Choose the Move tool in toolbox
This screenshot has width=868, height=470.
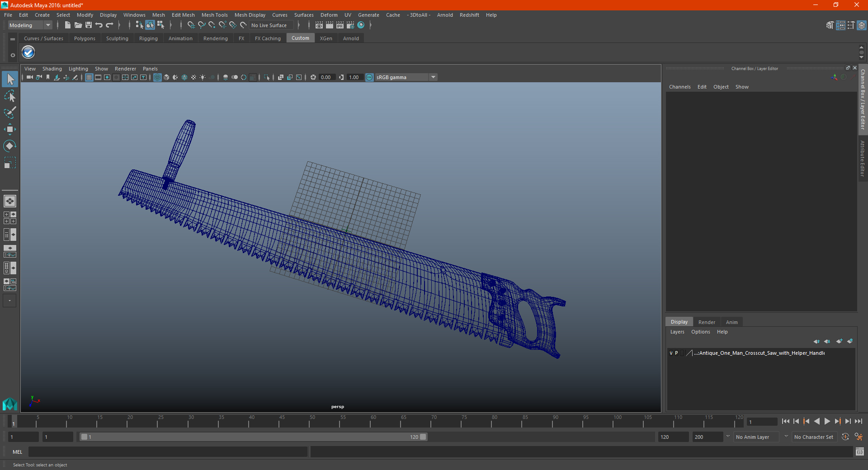[x=10, y=129]
